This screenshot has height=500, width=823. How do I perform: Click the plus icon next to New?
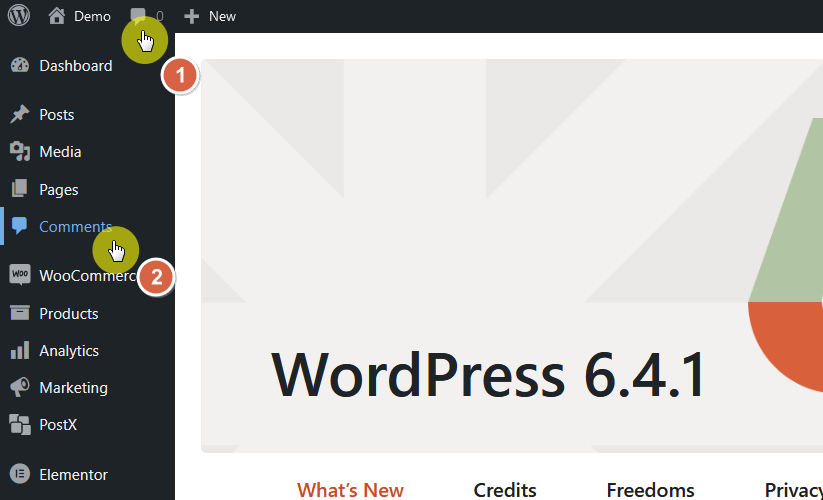click(x=192, y=16)
